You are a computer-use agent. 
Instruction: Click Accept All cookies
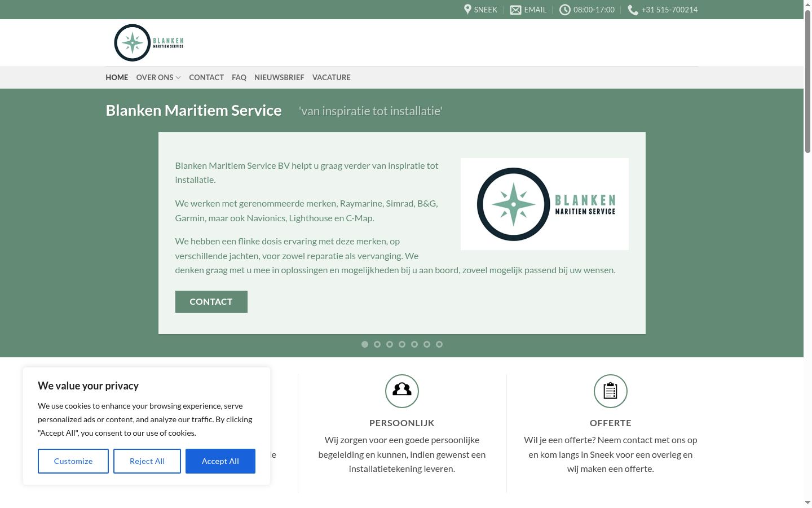[220, 461]
